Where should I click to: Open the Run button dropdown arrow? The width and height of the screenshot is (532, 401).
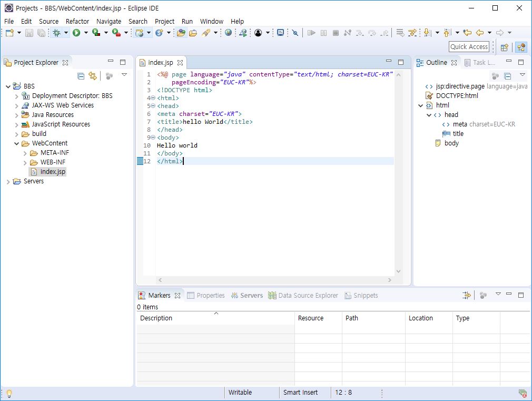(x=86, y=33)
